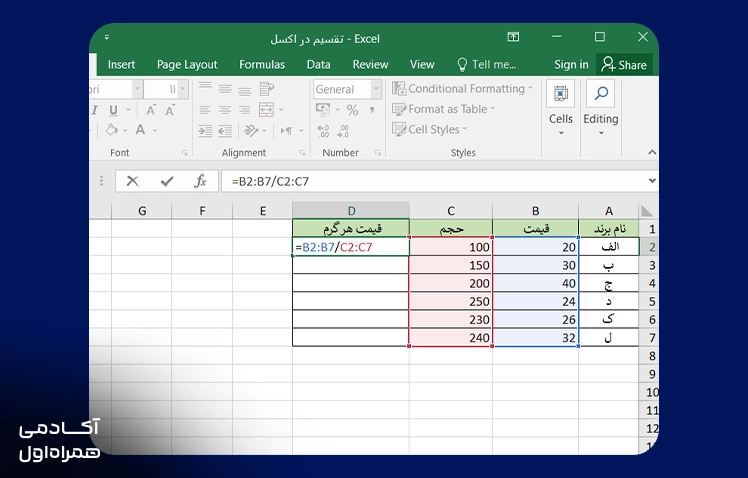Apply font color with the letter A

click(x=140, y=130)
